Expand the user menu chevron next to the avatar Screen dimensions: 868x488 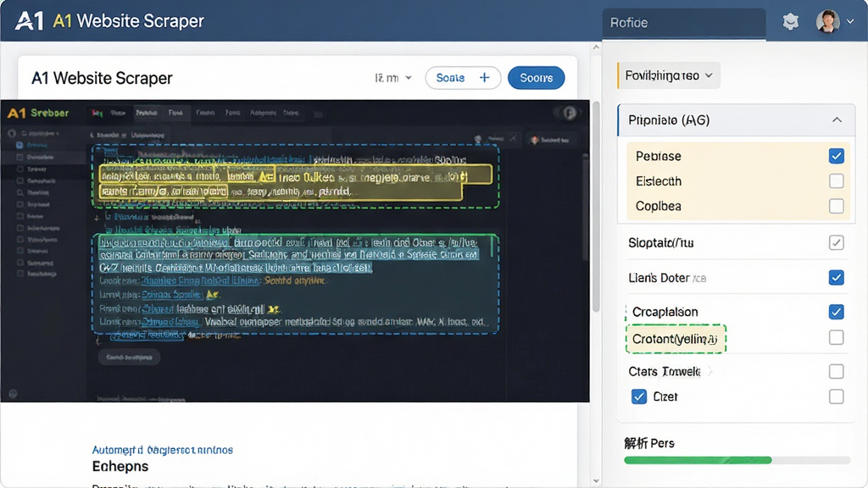point(850,21)
